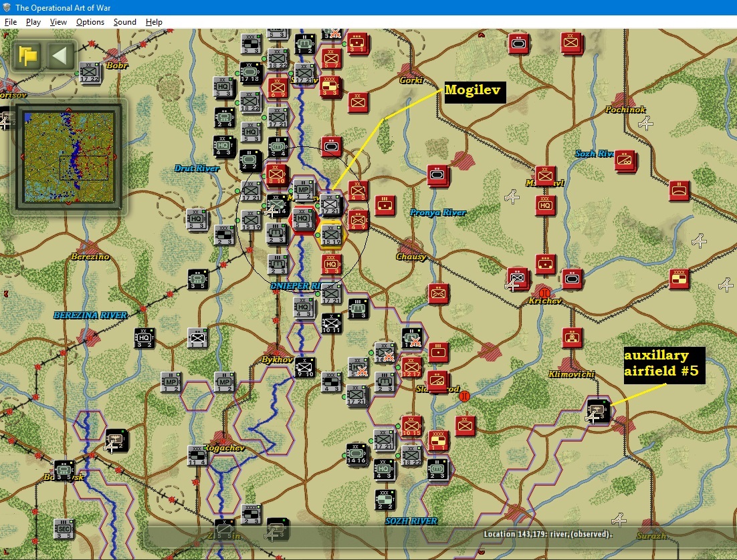Select the 15-19 infantry unit in yellow-highlighted hex

331,235
